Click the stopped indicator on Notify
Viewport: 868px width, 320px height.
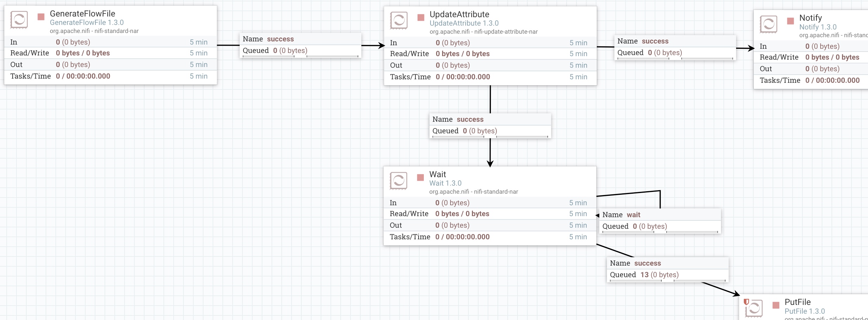790,21
